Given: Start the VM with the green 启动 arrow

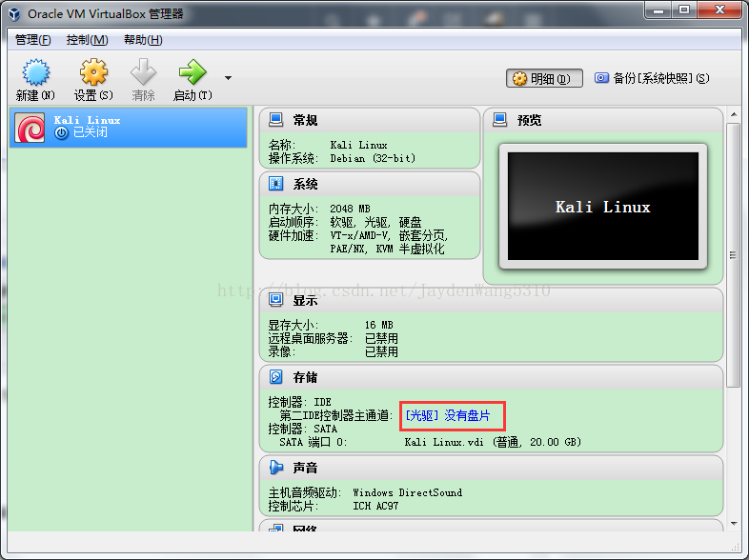Looking at the screenshot, I should pyautogui.click(x=192, y=72).
